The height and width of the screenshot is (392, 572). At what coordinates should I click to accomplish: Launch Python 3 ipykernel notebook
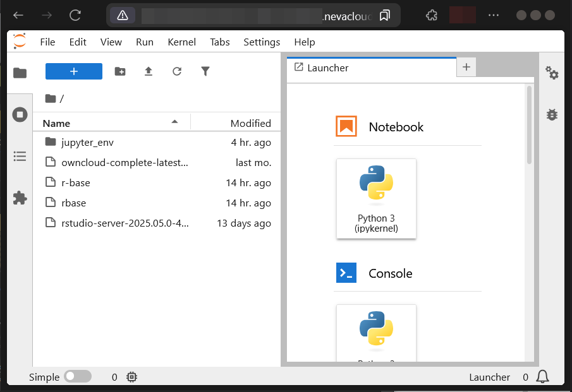point(376,199)
